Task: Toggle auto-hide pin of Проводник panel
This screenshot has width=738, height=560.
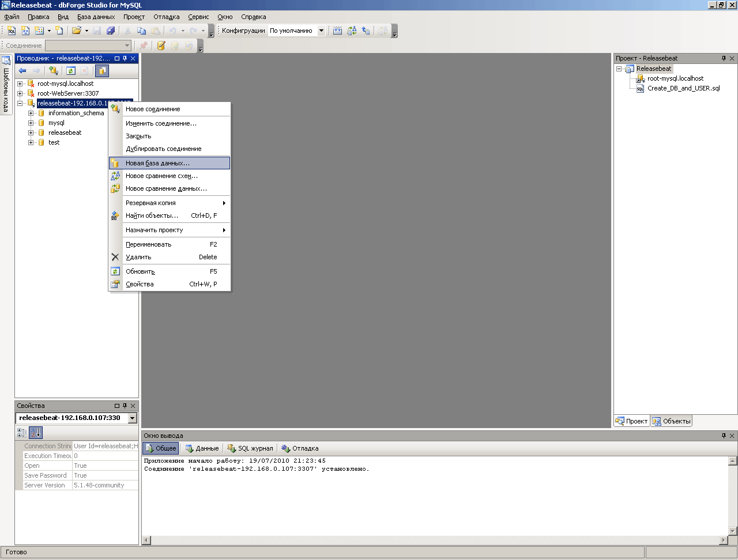Action: pos(125,58)
